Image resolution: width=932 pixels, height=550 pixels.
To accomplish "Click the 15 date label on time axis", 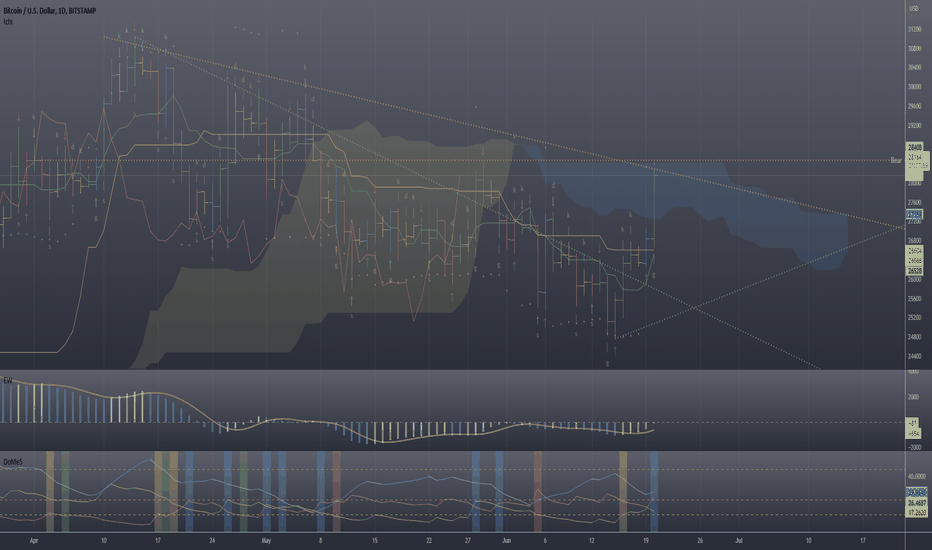I will [x=375, y=540].
